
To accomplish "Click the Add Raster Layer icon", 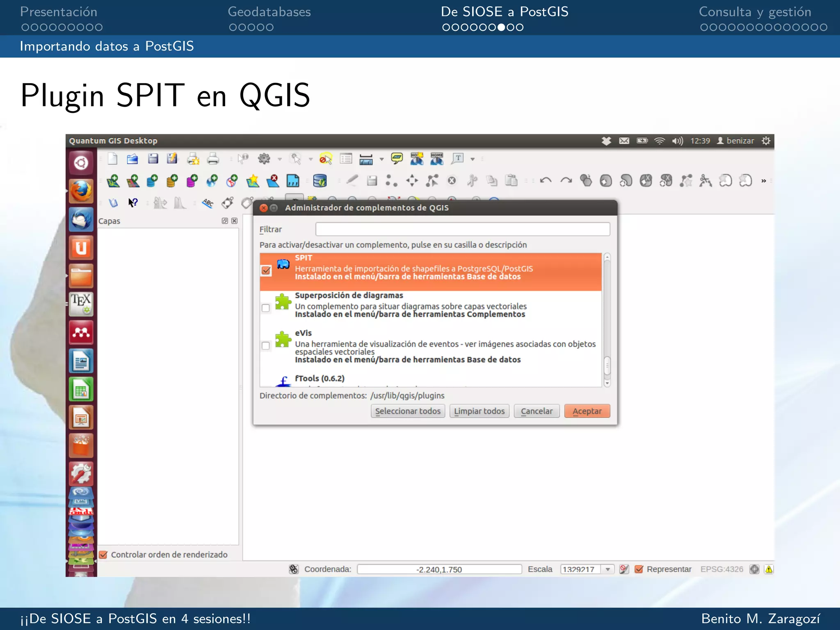I will click(x=133, y=180).
